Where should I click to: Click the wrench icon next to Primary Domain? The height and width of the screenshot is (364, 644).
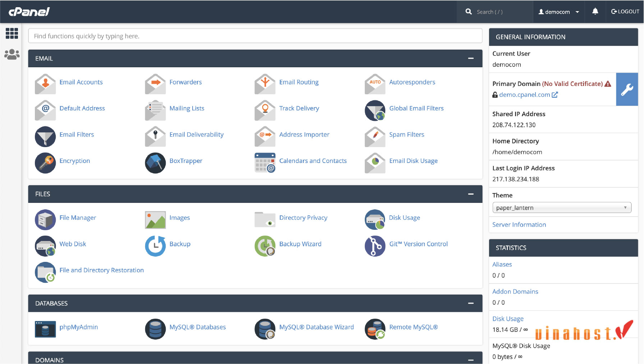pos(627,89)
